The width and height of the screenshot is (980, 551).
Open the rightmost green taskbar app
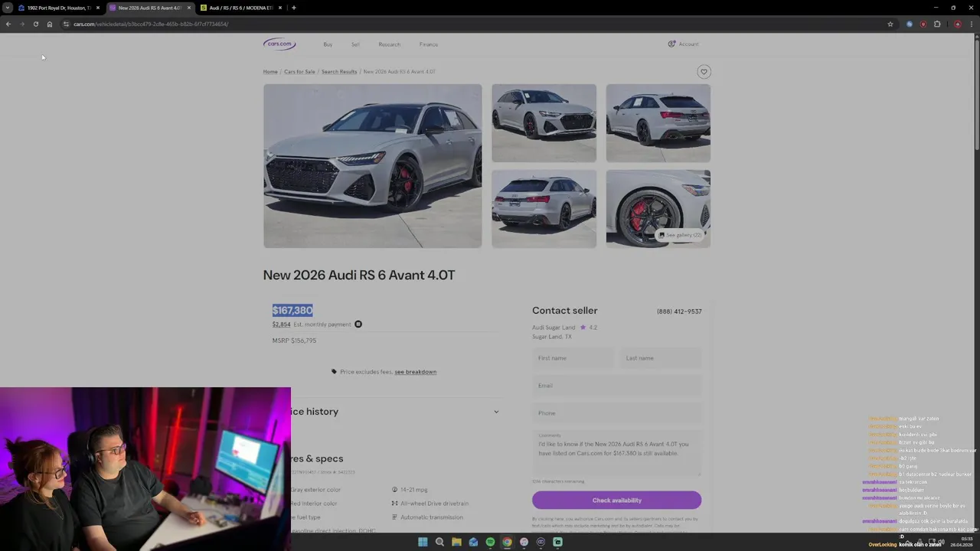pyautogui.click(x=557, y=542)
